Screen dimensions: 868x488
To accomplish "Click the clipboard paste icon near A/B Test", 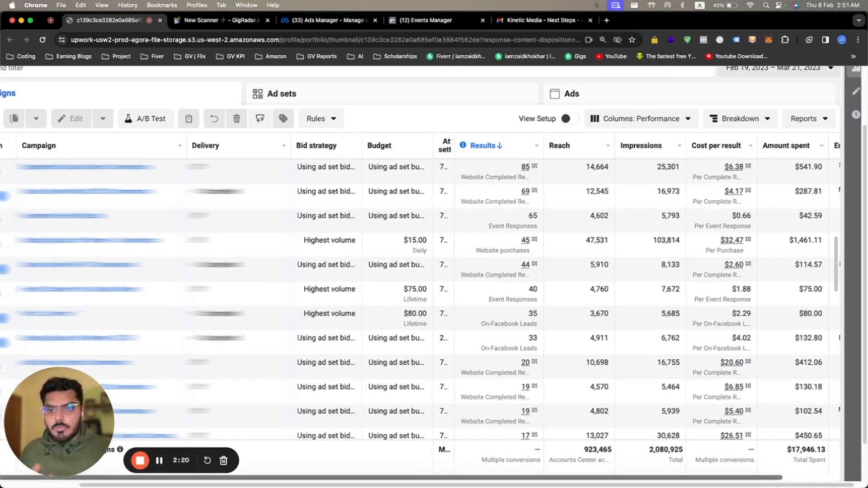I will coord(189,118).
